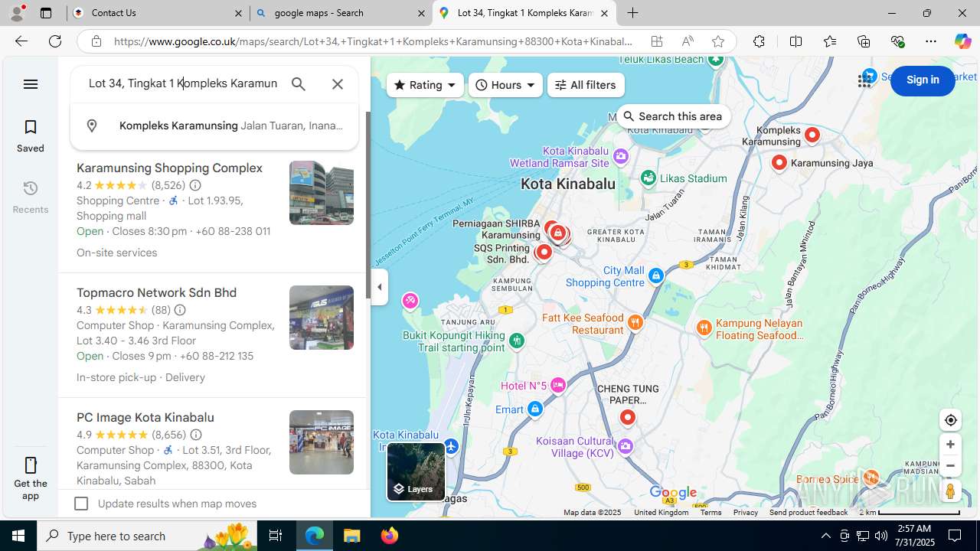Click United Kingdom in the map footer
Screen dimensions: 980x551
click(661, 513)
